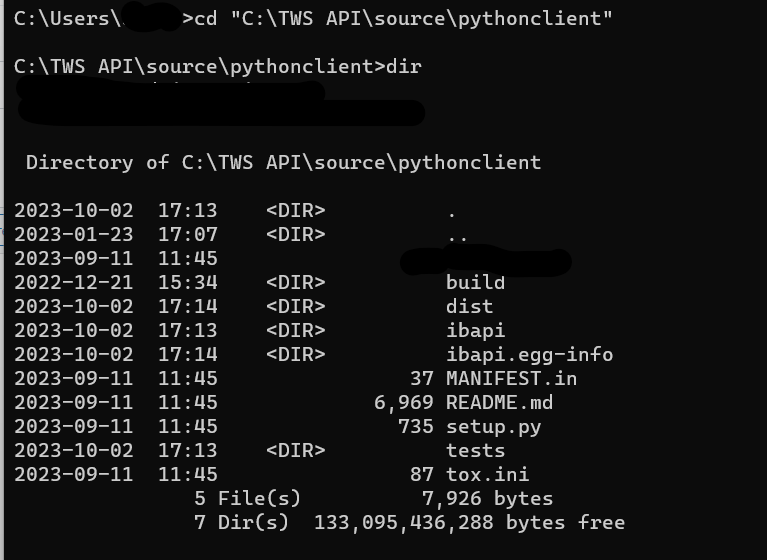Screen dimensions: 767x560
Task: Select the tests directory name
Action: (475, 451)
